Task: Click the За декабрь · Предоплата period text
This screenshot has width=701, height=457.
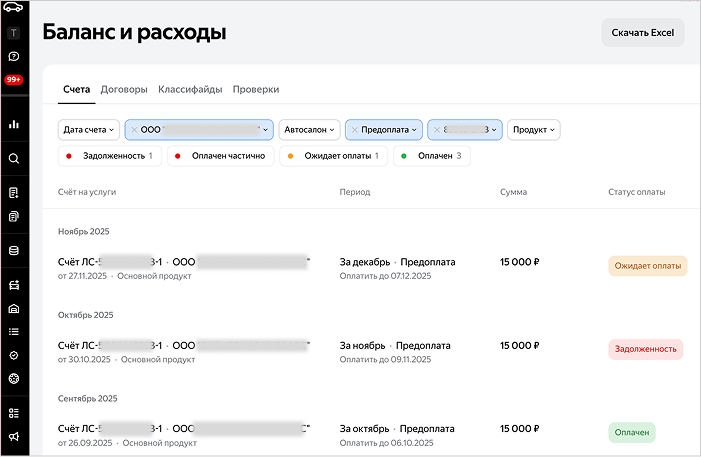Action: [x=397, y=262]
